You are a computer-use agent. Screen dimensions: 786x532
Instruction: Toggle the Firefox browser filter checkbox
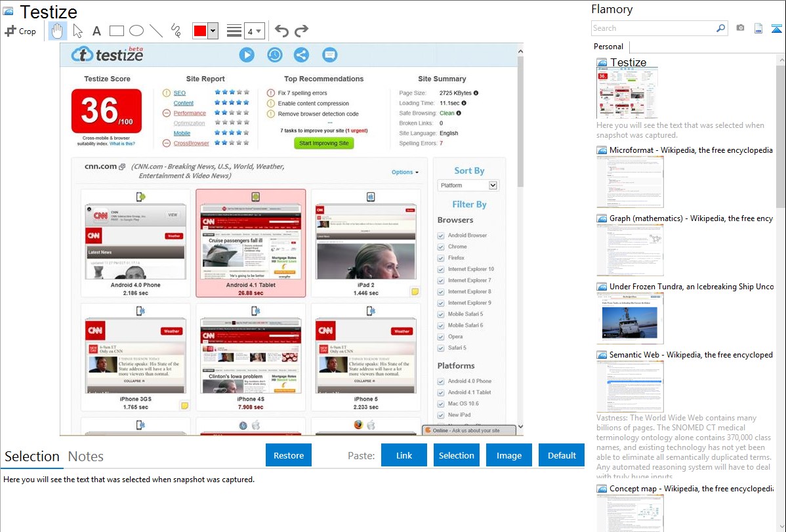click(x=441, y=258)
